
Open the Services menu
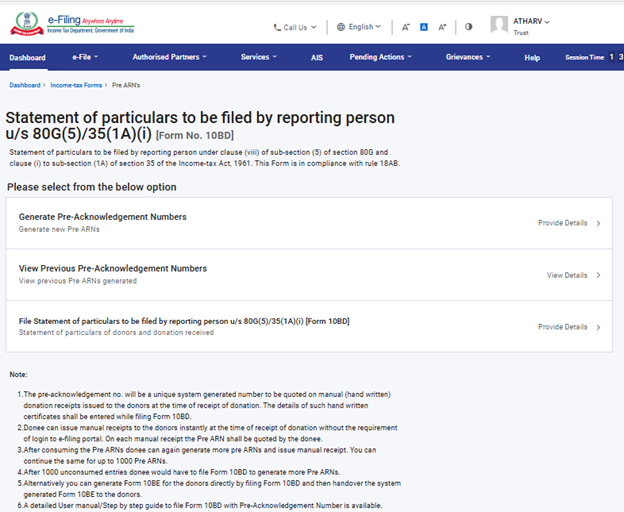pos(258,57)
